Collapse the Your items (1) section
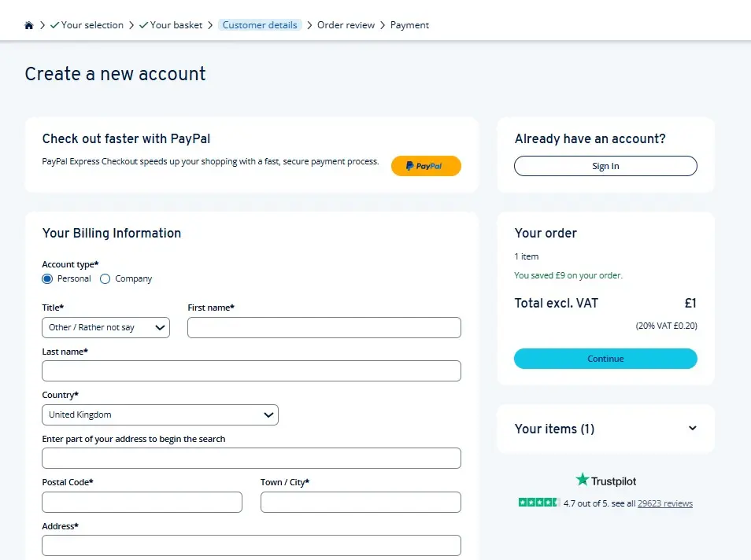Screen dimensions: 751x560 point(692,429)
